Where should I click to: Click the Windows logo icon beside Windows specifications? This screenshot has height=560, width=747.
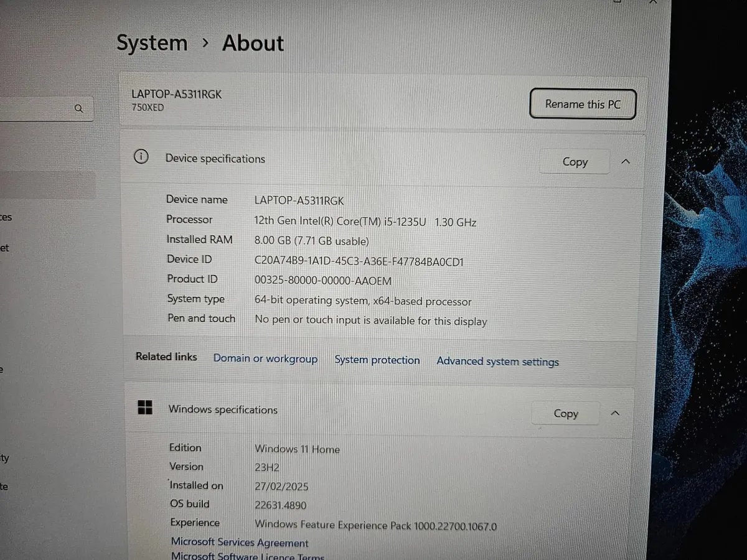click(x=145, y=408)
